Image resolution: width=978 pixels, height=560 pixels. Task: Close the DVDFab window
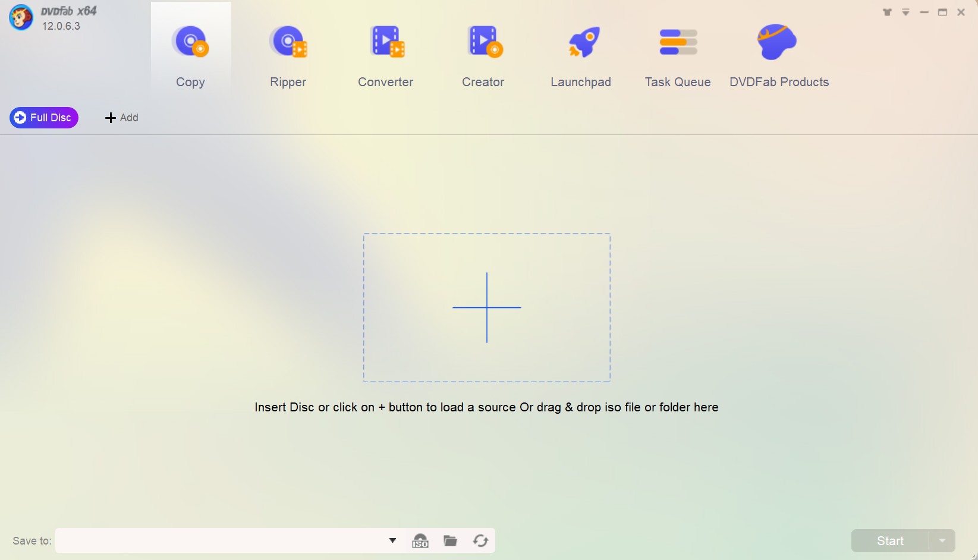pos(961,12)
